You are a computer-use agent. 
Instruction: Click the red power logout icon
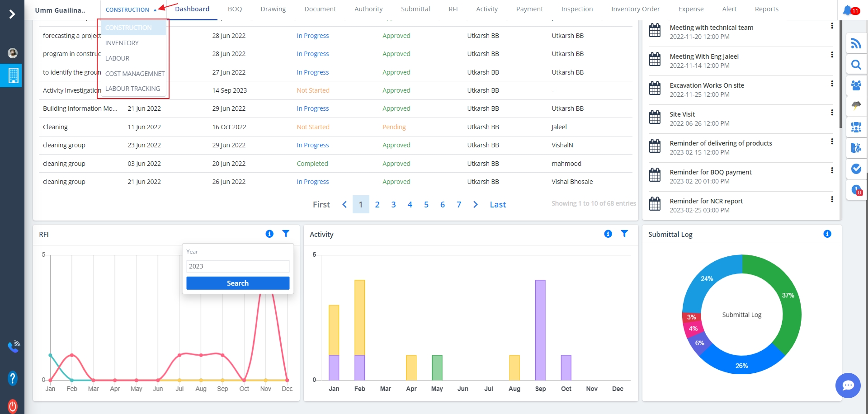click(x=13, y=405)
